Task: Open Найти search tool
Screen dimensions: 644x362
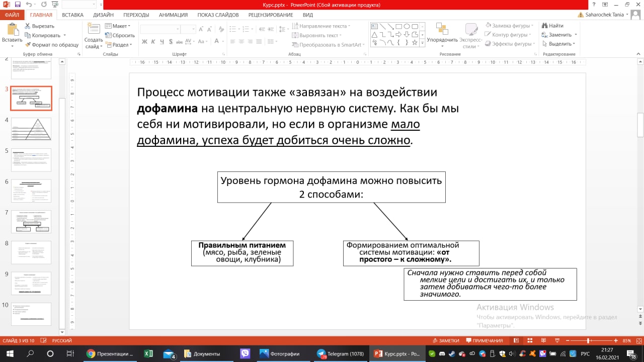Action: (552, 26)
